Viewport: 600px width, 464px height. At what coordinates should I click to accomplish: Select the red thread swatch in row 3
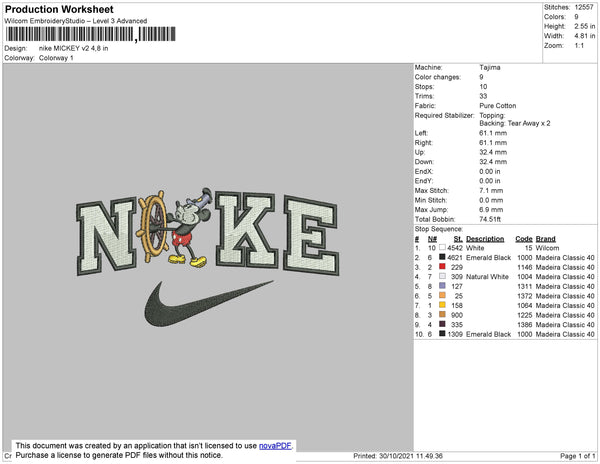(442, 267)
